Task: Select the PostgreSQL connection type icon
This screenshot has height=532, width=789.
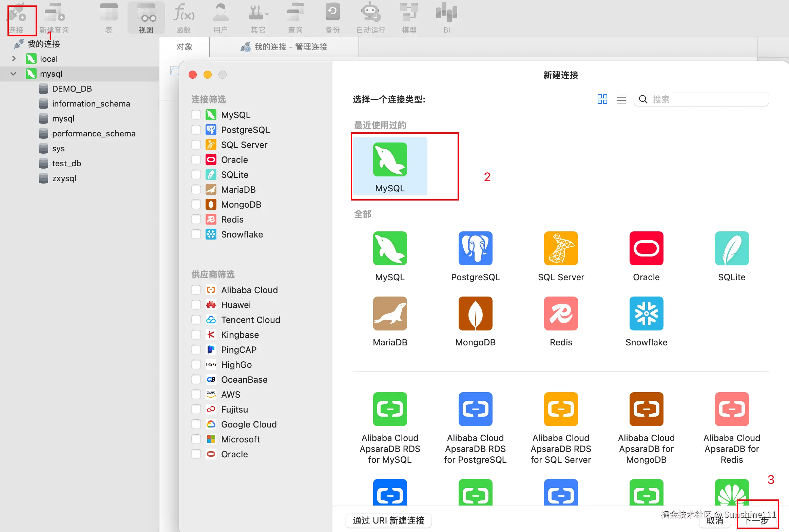Action: (475, 249)
